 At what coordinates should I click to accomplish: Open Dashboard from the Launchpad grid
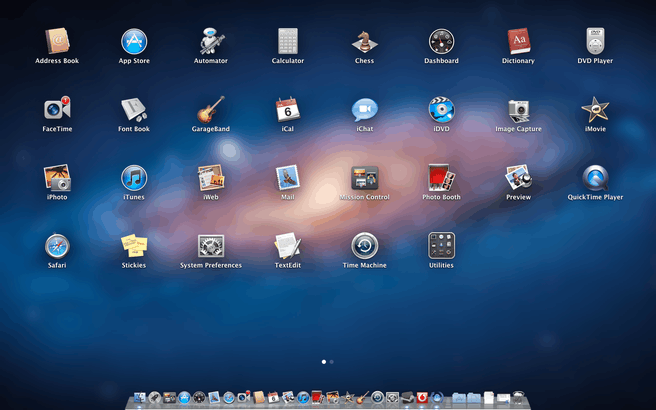click(441, 41)
